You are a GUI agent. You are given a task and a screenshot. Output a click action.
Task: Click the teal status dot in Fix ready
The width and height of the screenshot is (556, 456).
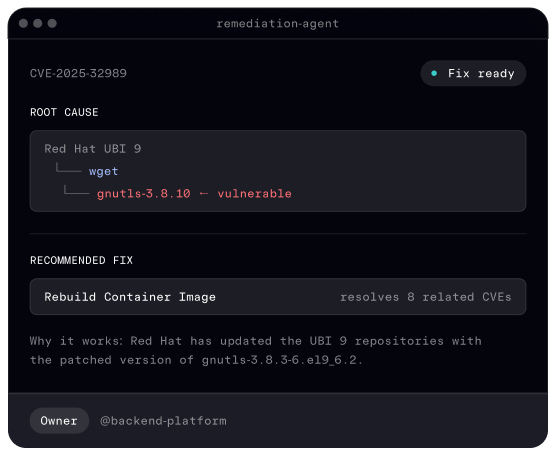pyautogui.click(x=434, y=73)
